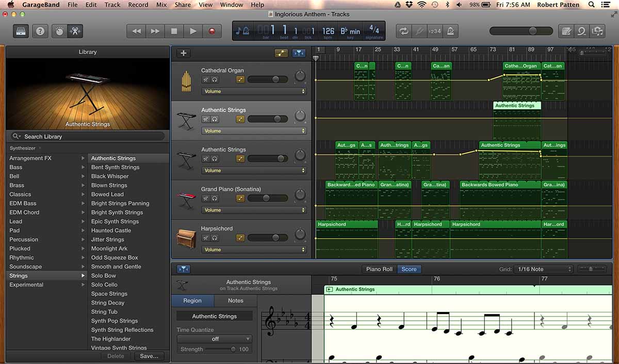Solo the Grand Piano (Sonatina) track
This screenshot has width=619, height=364.
tap(215, 198)
